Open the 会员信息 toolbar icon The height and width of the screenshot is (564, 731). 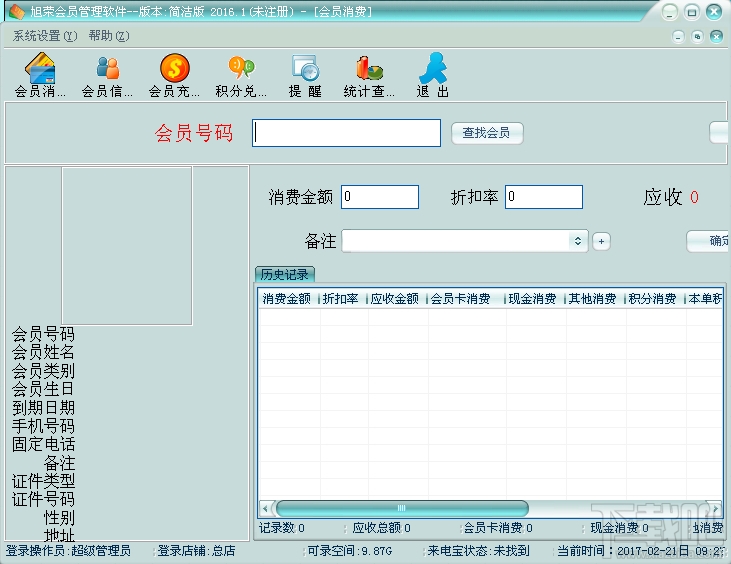[x=107, y=75]
